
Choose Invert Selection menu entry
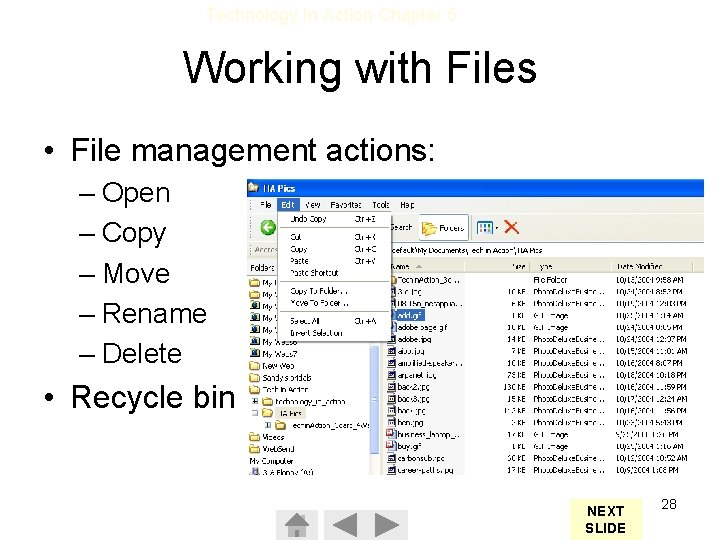[334, 333]
